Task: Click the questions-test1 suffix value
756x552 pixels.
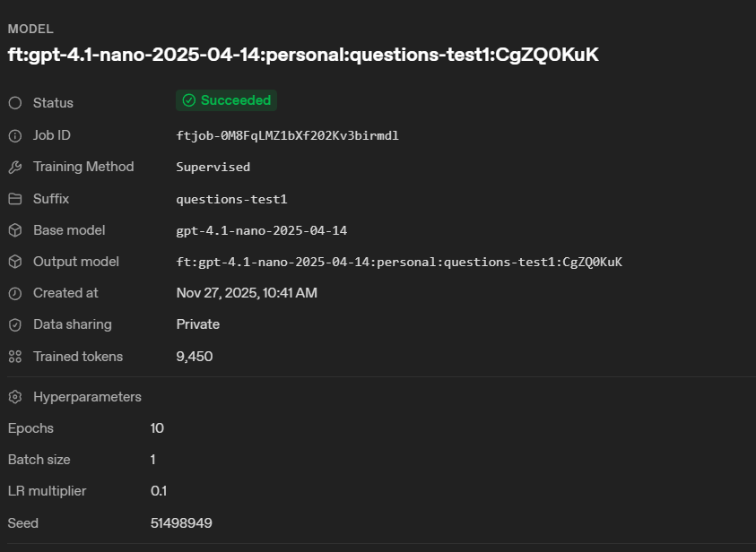Action: [x=231, y=199]
